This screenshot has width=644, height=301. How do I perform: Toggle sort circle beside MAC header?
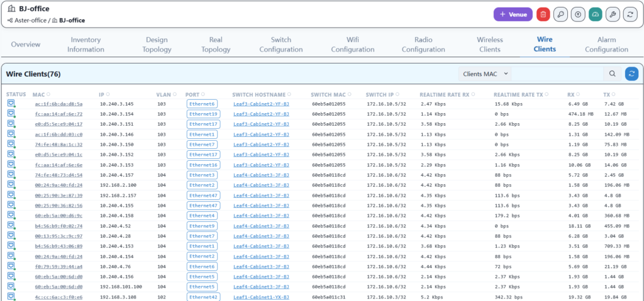[49, 94]
